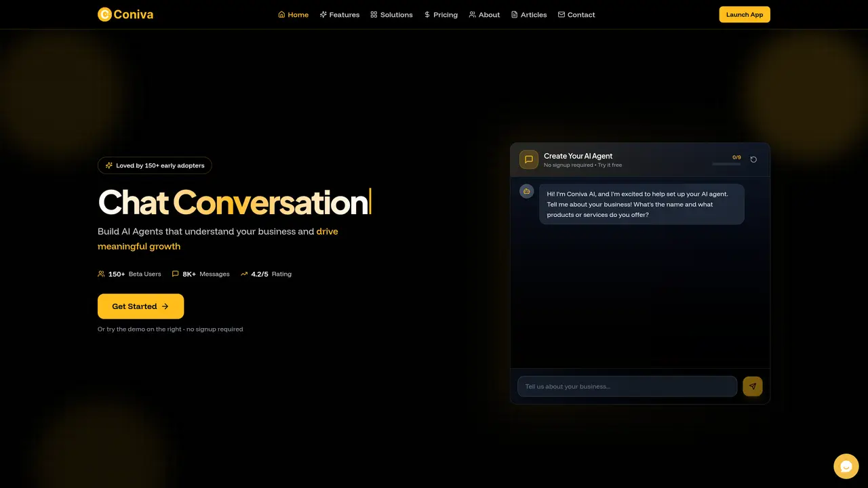Click the send message arrow button
Image resolution: width=868 pixels, height=488 pixels.
(x=753, y=386)
